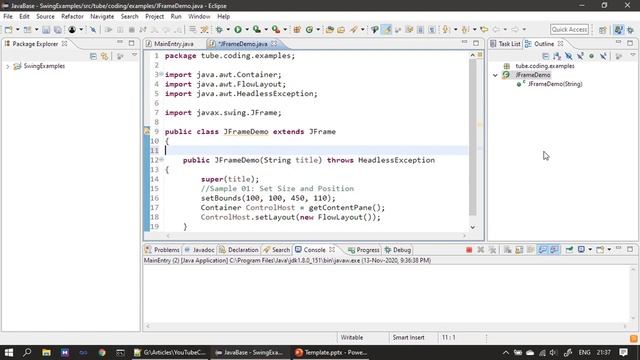This screenshot has height=360, width=640.
Task: Open the Refactor menu
Action: click(x=72, y=16)
